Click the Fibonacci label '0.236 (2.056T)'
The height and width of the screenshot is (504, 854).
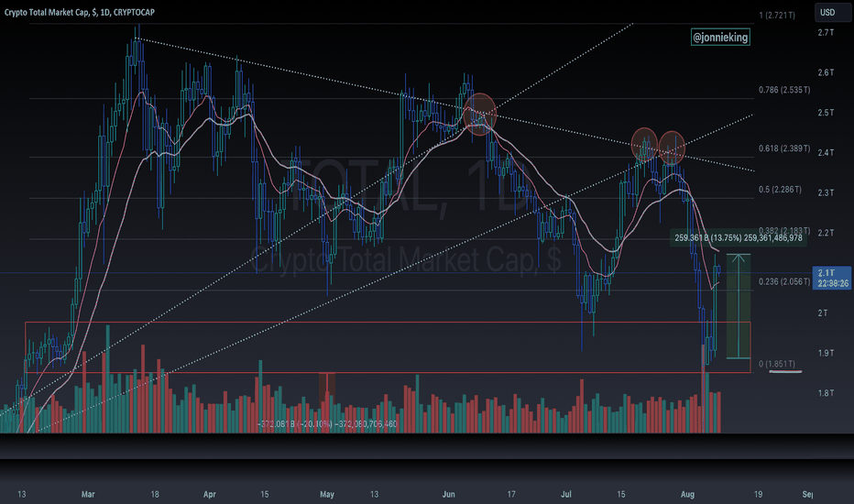784,281
